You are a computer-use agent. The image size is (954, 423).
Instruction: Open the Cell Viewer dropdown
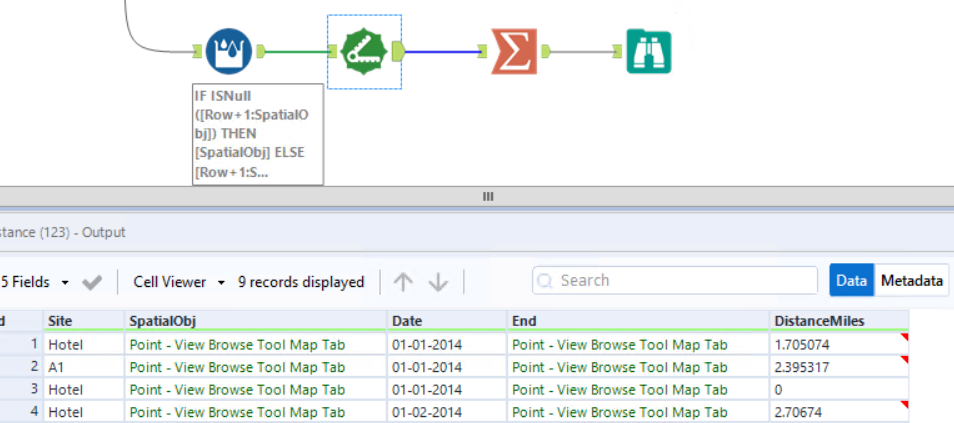point(179,282)
